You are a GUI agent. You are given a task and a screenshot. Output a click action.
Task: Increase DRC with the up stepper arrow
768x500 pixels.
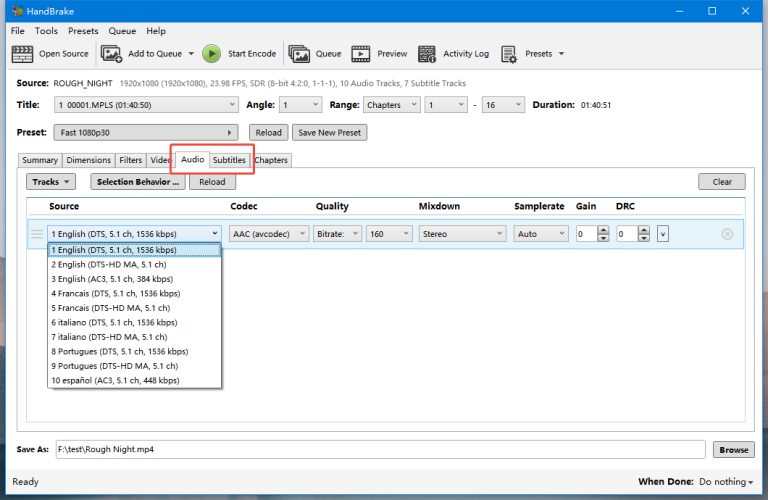click(x=644, y=230)
